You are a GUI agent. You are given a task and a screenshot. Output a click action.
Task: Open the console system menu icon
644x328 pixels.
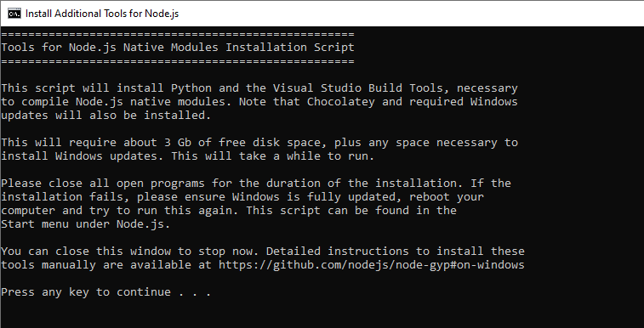point(14,13)
